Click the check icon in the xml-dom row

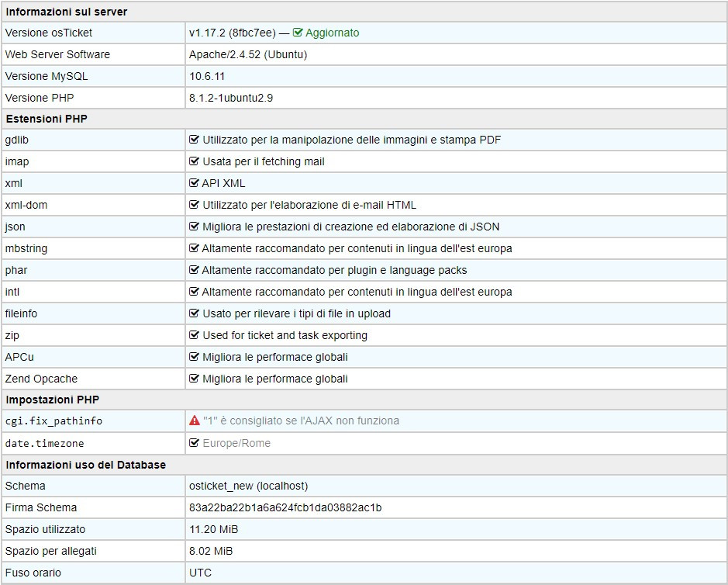pyautogui.click(x=195, y=205)
